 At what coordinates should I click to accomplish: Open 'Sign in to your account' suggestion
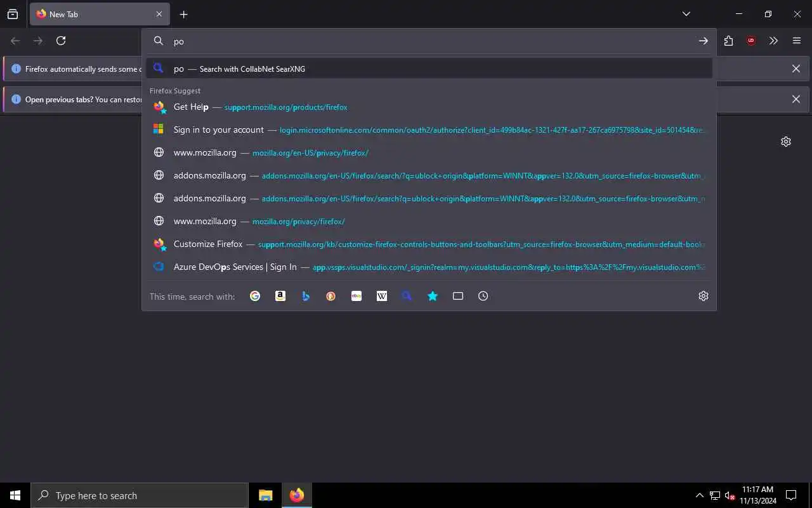(429, 130)
